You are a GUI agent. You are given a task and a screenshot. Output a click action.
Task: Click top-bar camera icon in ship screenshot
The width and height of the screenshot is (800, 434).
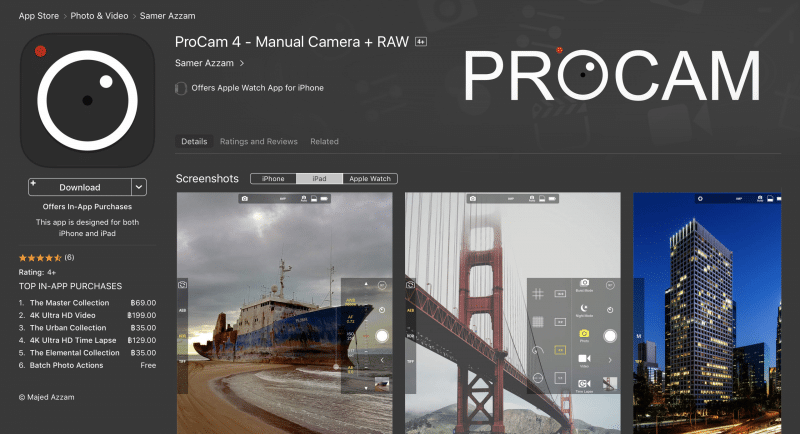pyautogui.click(x=245, y=198)
